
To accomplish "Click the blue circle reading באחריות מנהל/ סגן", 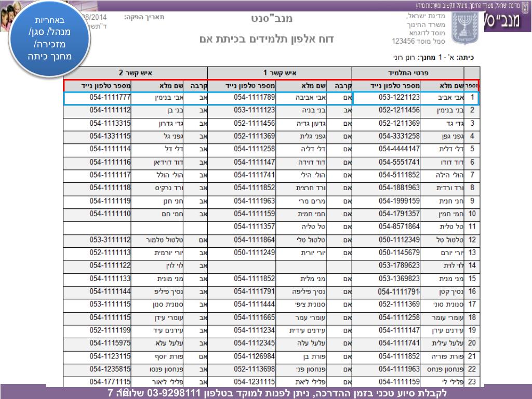I will pos(49,38).
